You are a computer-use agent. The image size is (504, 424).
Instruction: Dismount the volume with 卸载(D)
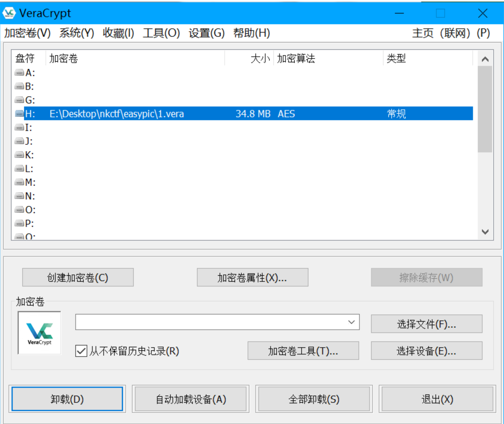pyautogui.click(x=67, y=399)
